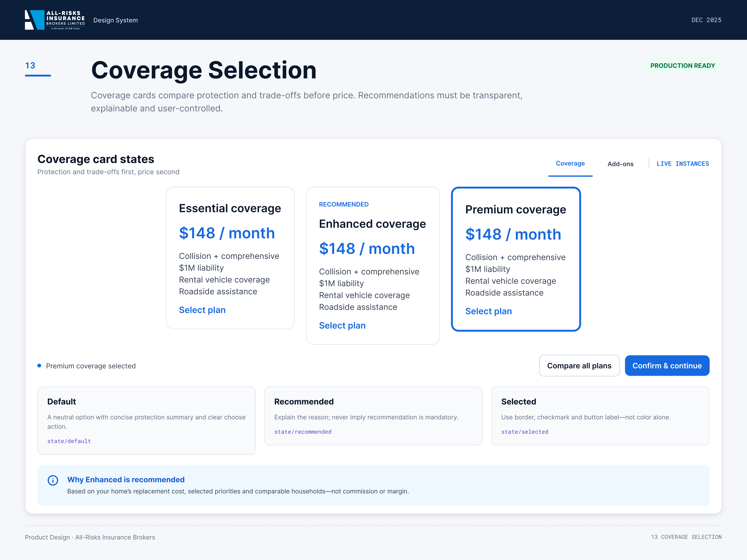The image size is (747, 560).
Task: Click the Why Enhanced is recommended heading
Action: coord(126,480)
